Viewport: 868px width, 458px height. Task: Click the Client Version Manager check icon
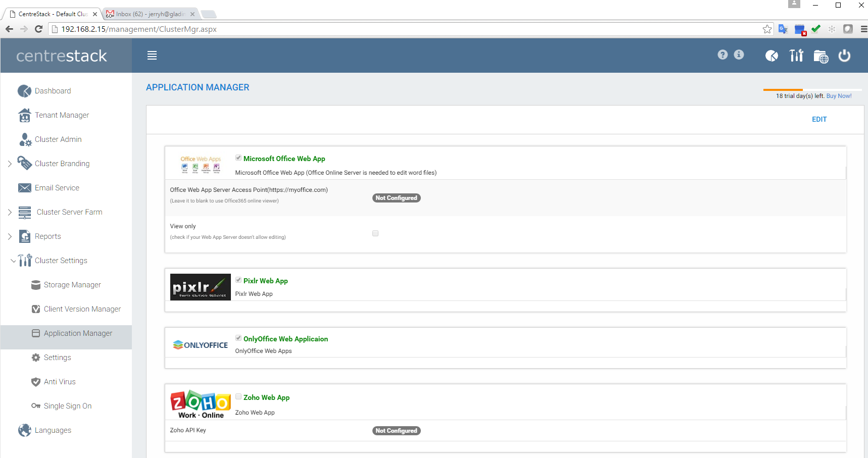click(x=36, y=309)
